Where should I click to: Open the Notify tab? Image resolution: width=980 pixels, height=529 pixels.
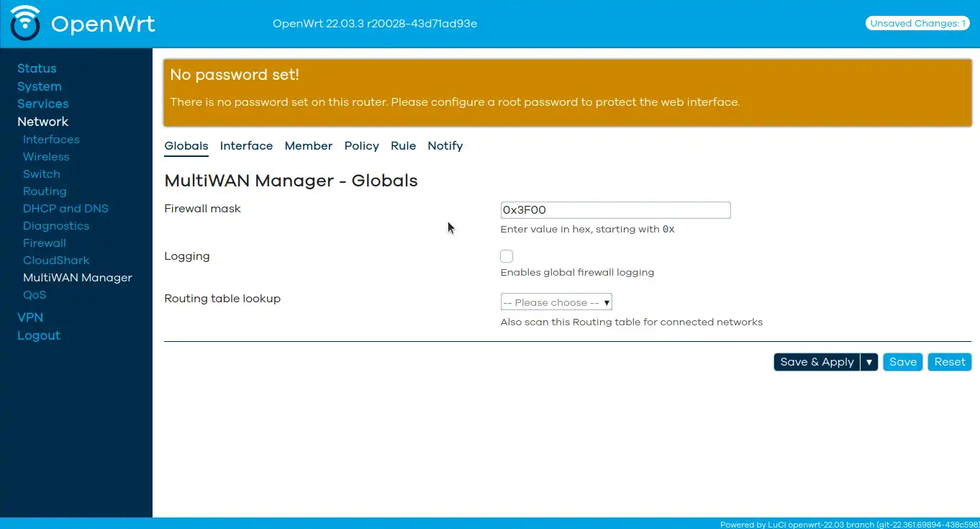point(445,145)
